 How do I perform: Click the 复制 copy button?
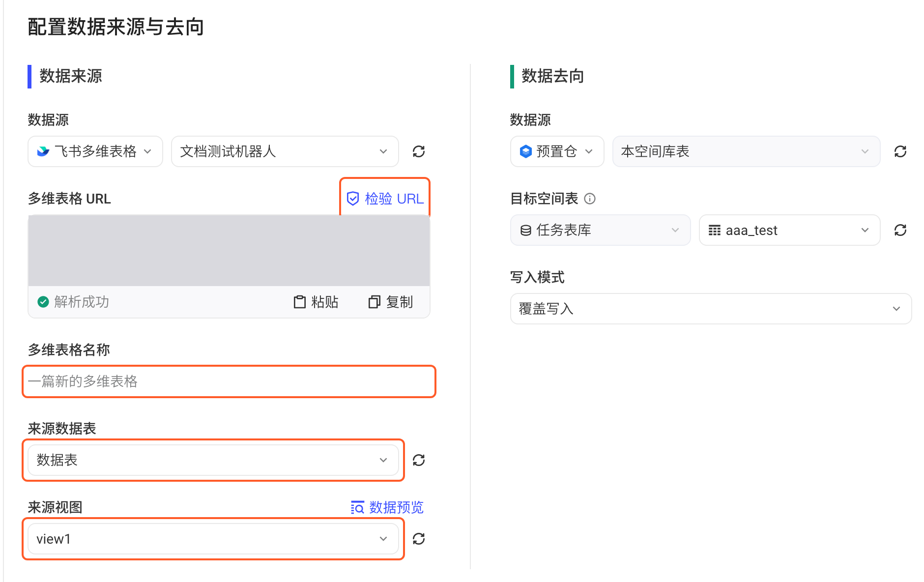point(391,302)
